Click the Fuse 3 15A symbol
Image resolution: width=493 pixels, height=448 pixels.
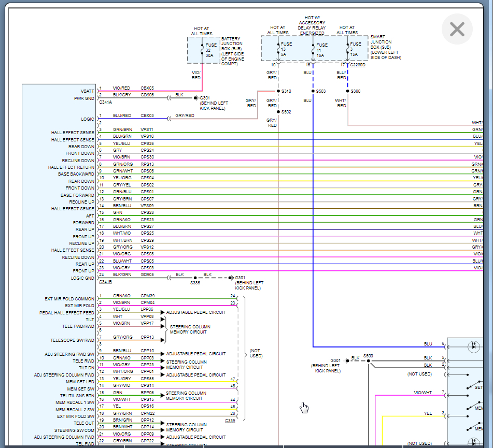pos(347,49)
